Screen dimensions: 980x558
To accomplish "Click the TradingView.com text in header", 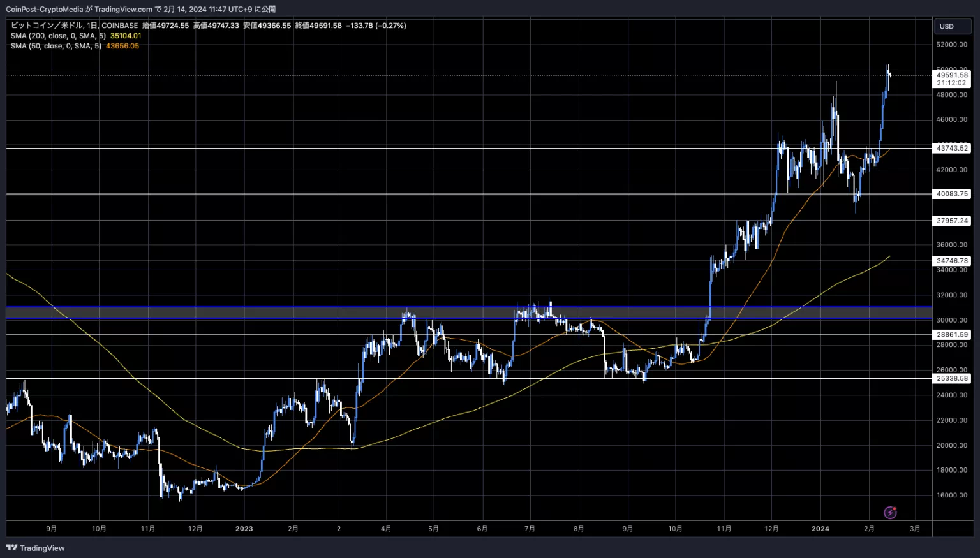I will 123,9.
